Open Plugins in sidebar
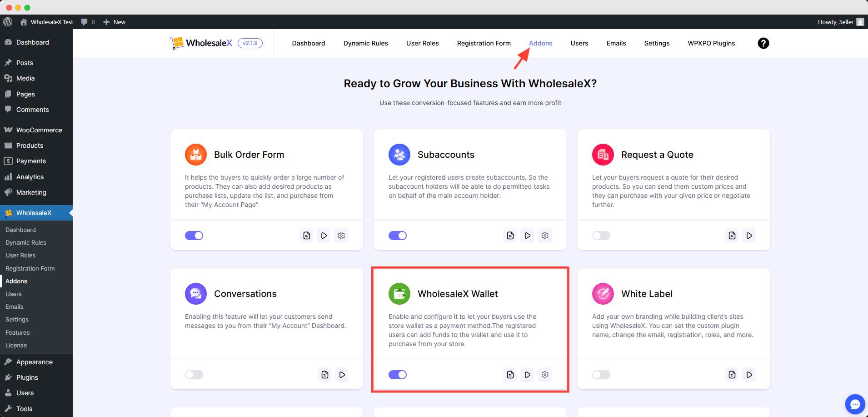Viewport: 868px width, 417px height. coord(36,377)
